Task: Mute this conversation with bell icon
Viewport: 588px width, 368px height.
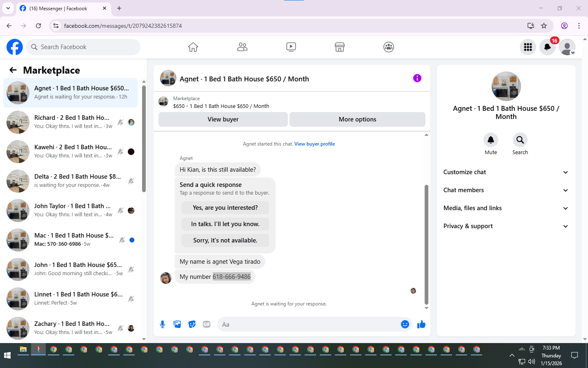Action: (x=491, y=140)
